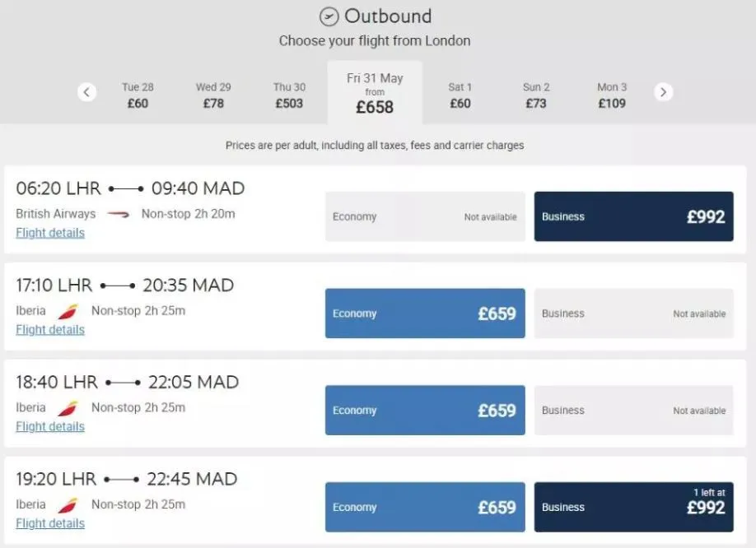Viewport: 756px width, 548px height.
Task: Select Thu 30 date tab at £503
Action: tap(289, 95)
